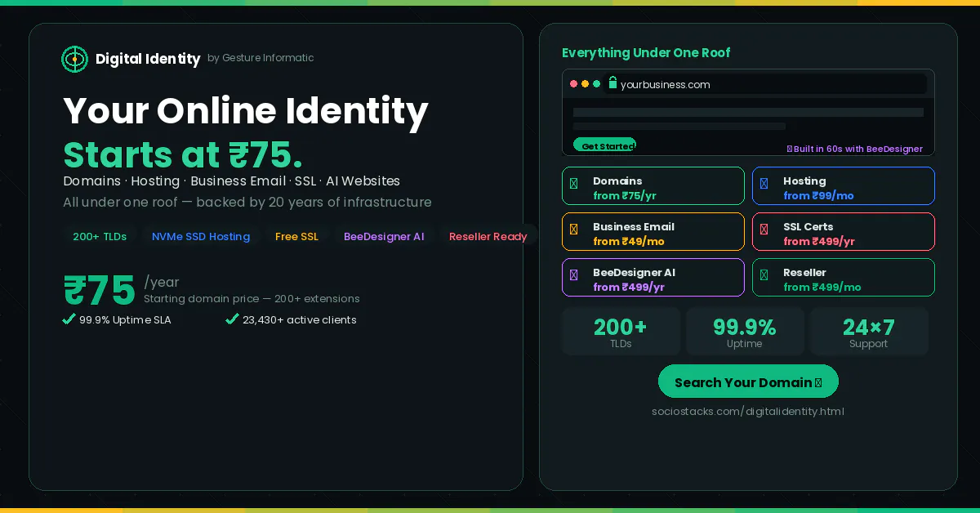Viewport: 980px width, 513px height.
Task: Click the checkmark next to 99.9% Uptime SLA
Action: (x=69, y=319)
